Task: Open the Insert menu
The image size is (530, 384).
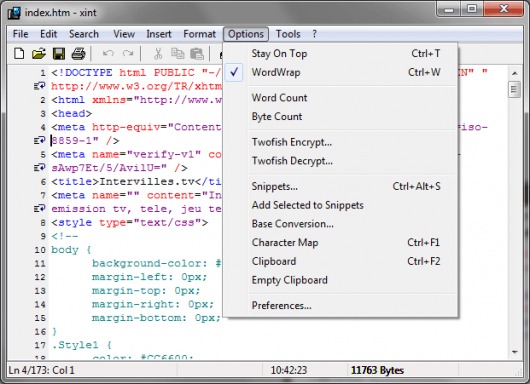Action: 159,34
